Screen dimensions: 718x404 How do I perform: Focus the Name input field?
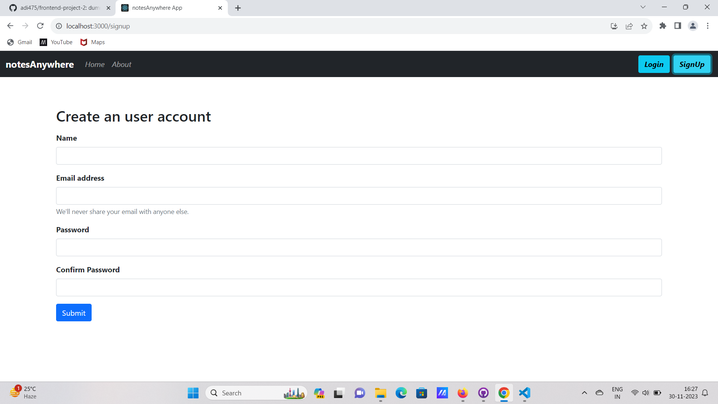click(359, 156)
